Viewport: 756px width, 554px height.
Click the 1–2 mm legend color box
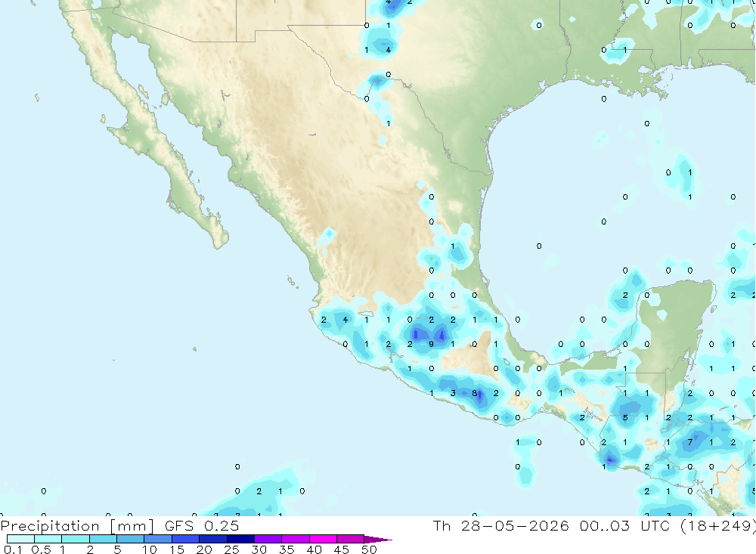76,539
